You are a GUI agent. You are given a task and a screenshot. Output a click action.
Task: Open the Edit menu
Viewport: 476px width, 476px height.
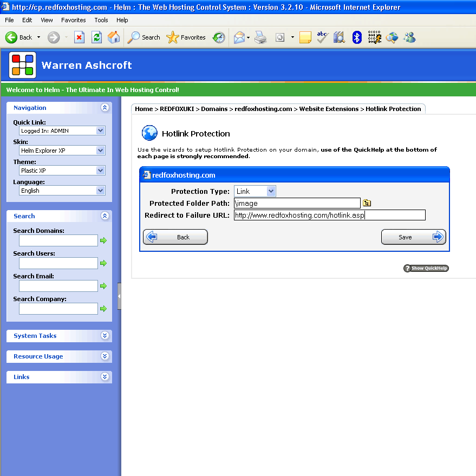click(27, 20)
